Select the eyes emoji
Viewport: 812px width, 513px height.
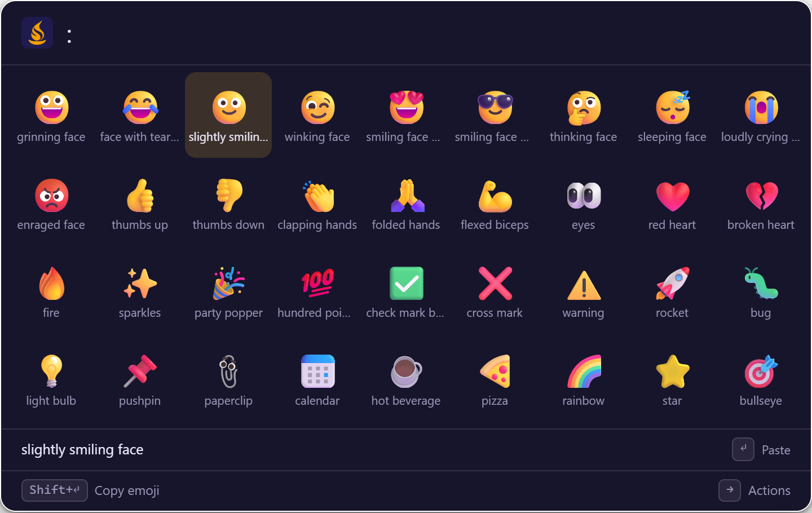584,203
